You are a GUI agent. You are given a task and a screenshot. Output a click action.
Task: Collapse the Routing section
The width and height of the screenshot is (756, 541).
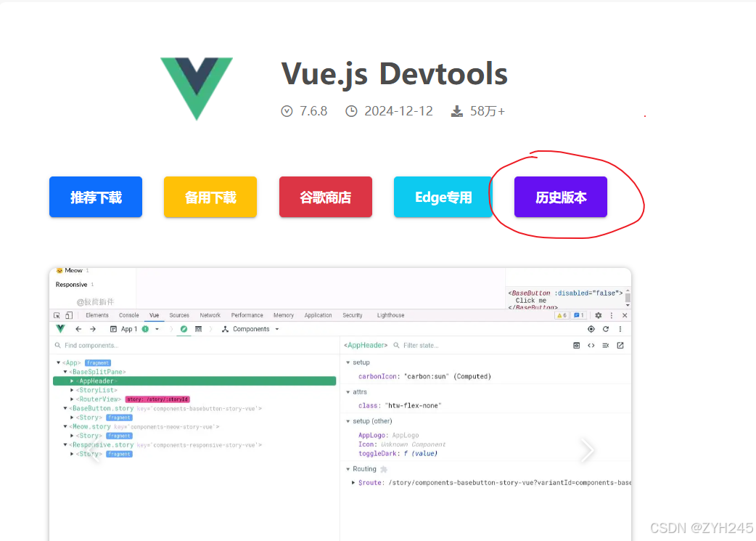348,469
